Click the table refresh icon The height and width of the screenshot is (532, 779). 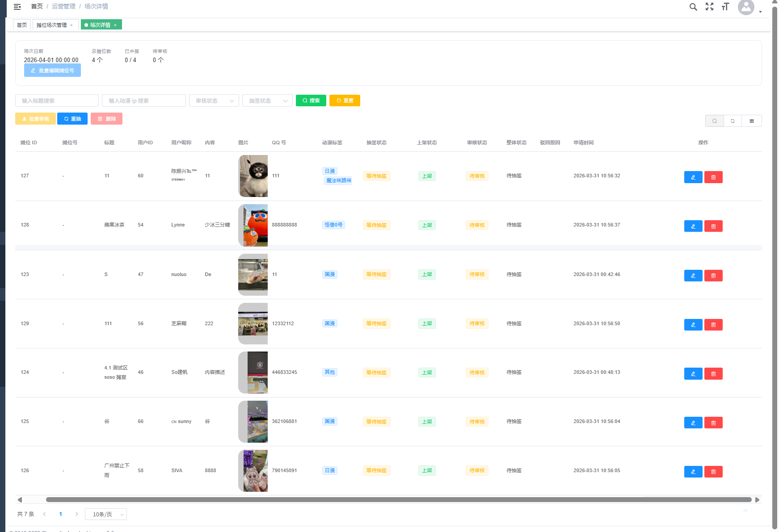(733, 121)
